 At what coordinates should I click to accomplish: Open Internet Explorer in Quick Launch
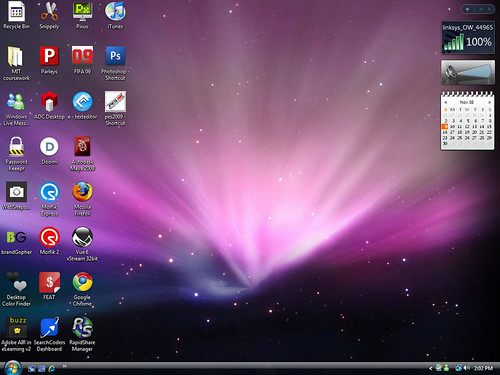coord(52,368)
